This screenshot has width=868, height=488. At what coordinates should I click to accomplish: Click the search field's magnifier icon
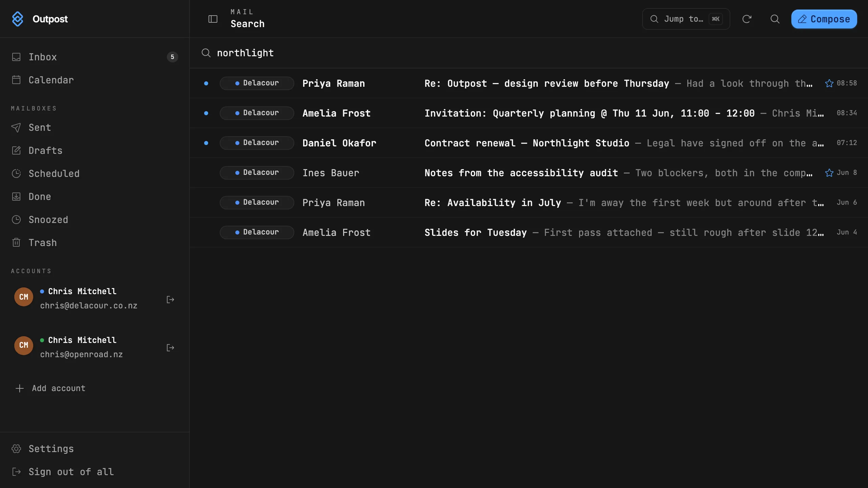206,53
